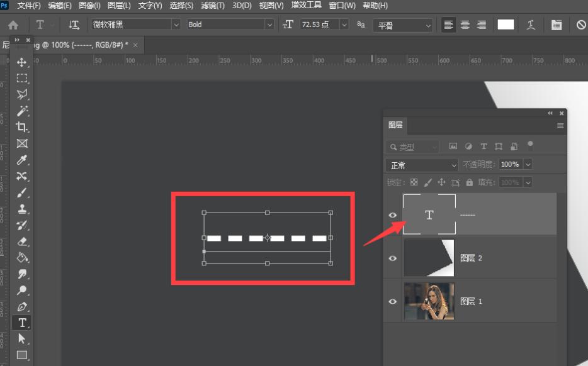Open anti-aliasing dropdown 平滑

click(403, 26)
